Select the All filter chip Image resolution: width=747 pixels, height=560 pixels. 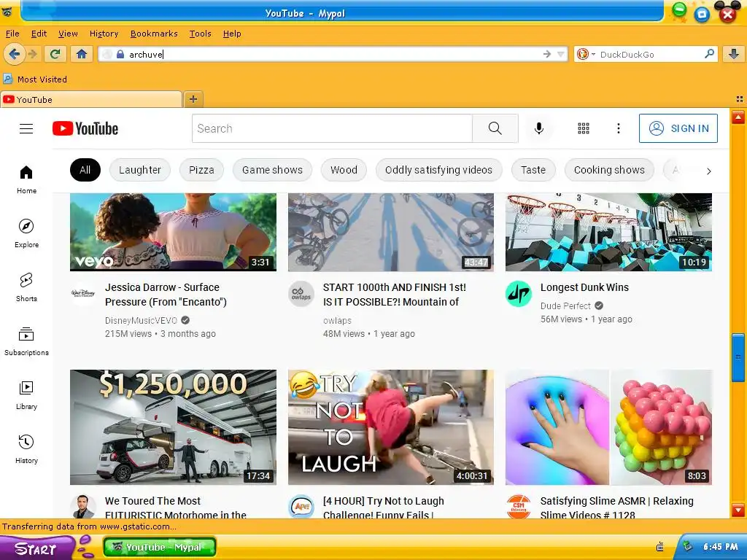point(85,170)
